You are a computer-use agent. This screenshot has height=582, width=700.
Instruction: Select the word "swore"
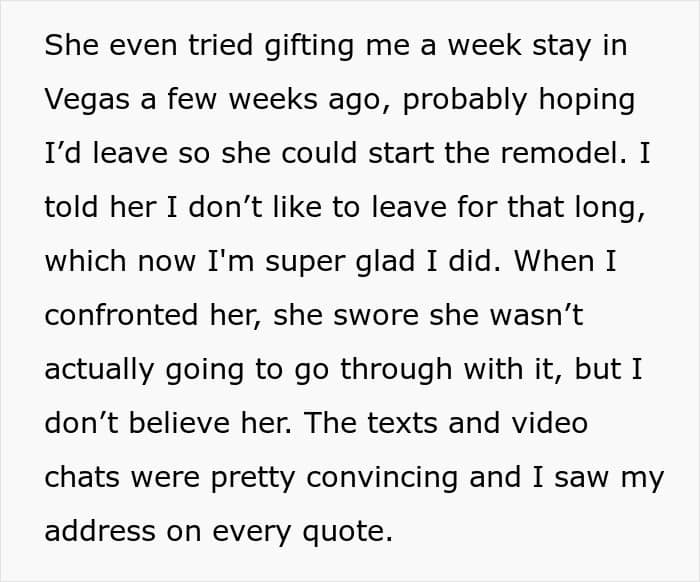[x=375, y=315]
